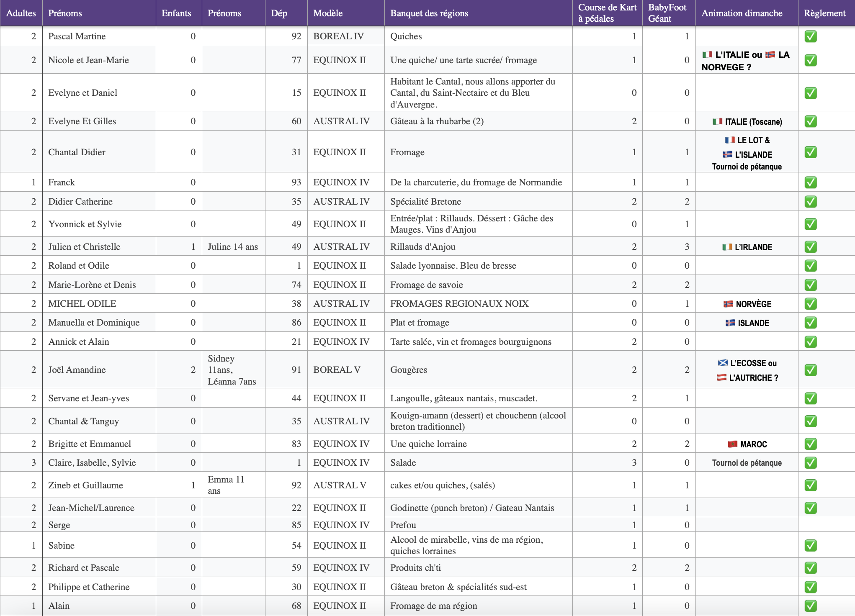Click the green checkmark in Pascal Martine's row
855x616 pixels.
pos(811,36)
